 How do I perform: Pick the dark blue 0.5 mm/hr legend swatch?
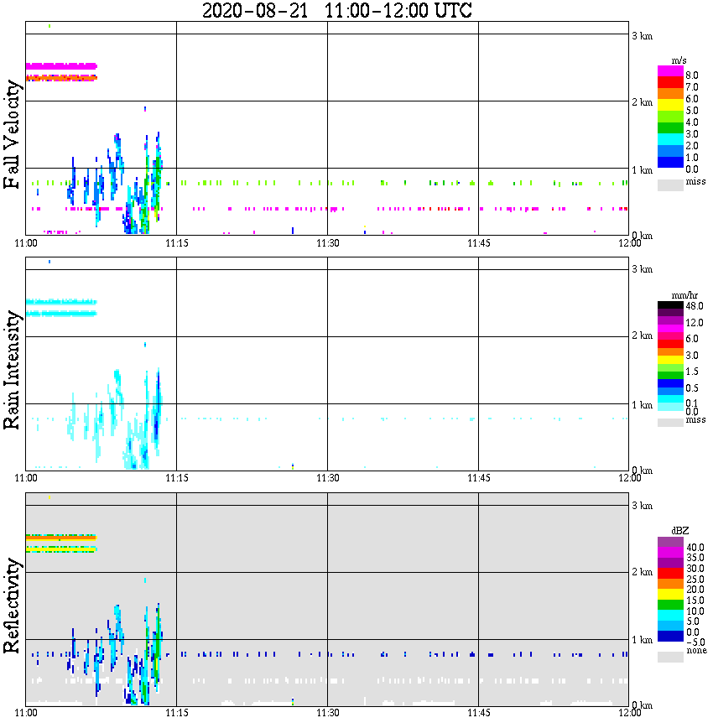point(670,383)
